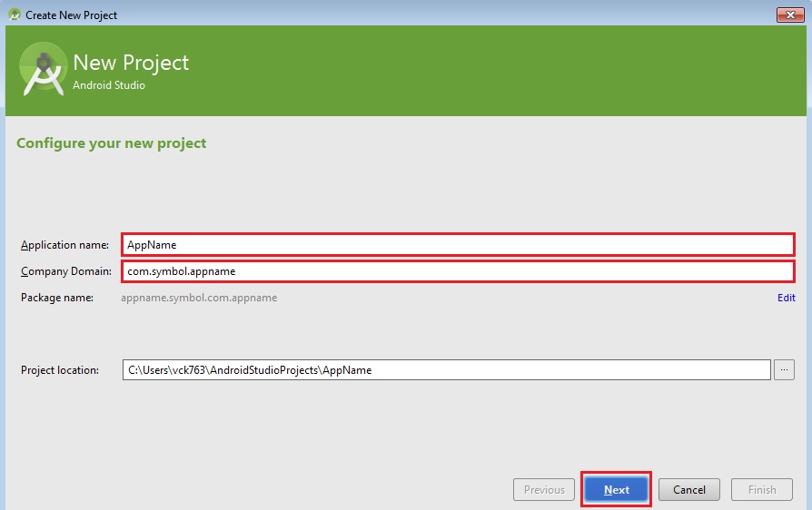Click the 'Configure your new project' heading

coord(112,143)
